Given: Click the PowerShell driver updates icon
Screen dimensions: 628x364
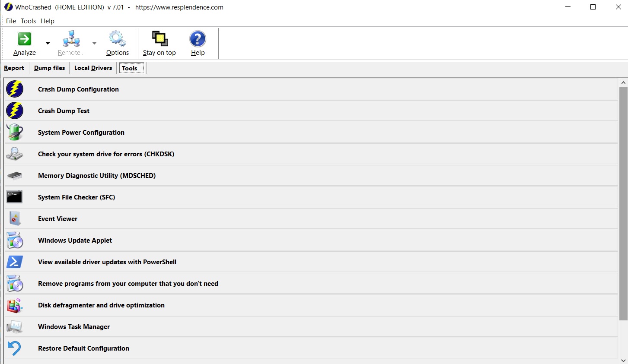Looking at the screenshot, I should pyautogui.click(x=15, y=262).
